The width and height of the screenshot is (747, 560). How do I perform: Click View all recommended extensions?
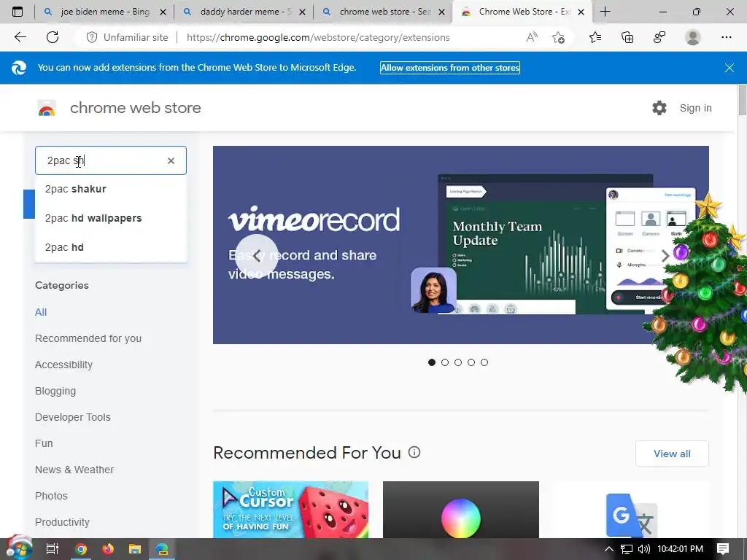pyautogui.click(x=672, y=454)
